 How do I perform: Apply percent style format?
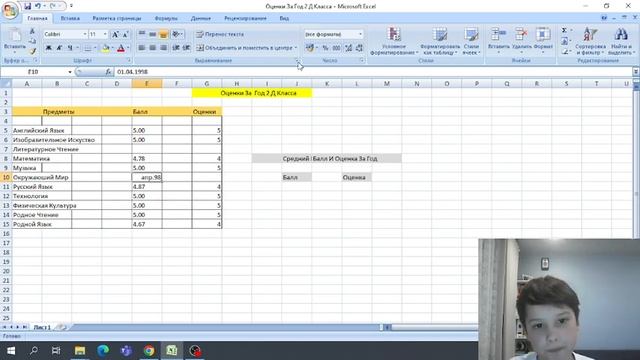(x=325, y=48)
